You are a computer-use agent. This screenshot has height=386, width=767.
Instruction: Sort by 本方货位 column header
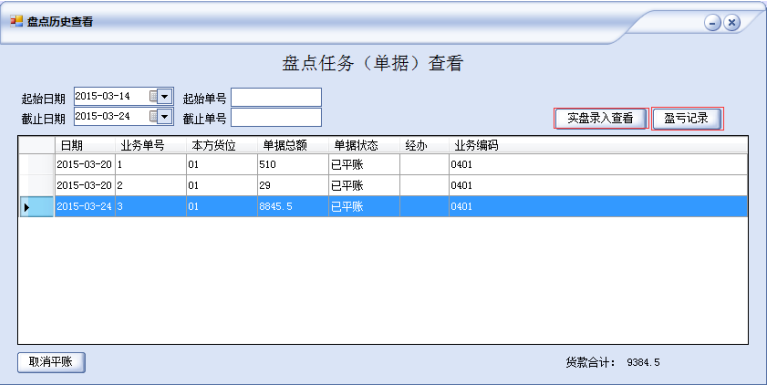(x=222, y=145)
